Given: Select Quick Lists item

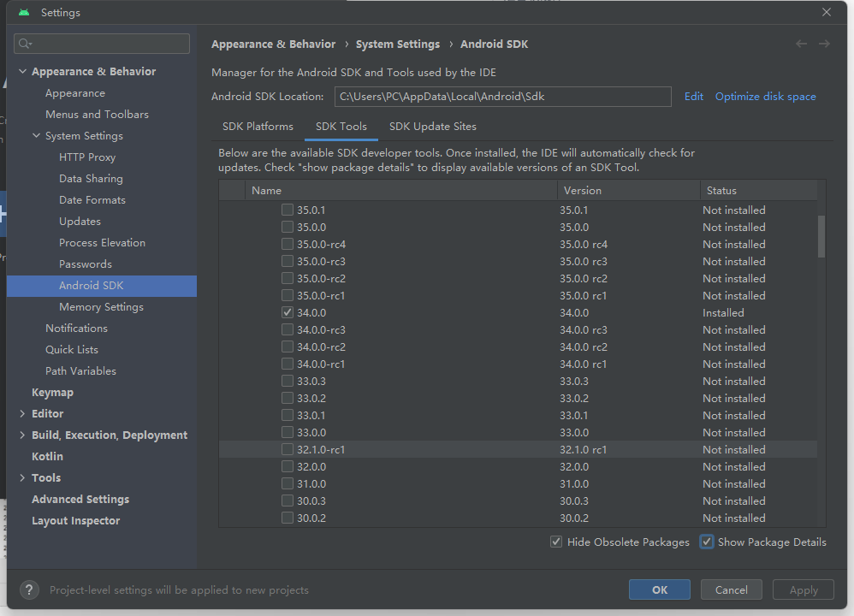Looking at the screenshot, I should click(71, 349).
